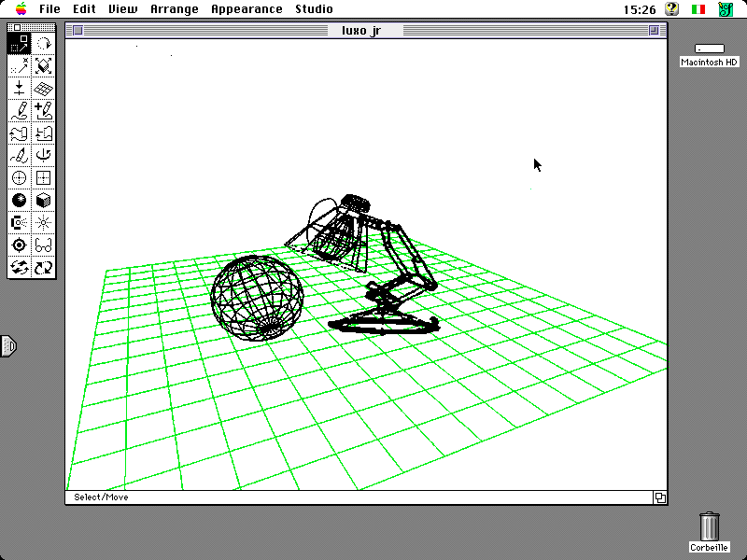Add a camera using the camera tool
Image resolution: width=747 pixels, height=560 pixels.
[x=19, y=223]
